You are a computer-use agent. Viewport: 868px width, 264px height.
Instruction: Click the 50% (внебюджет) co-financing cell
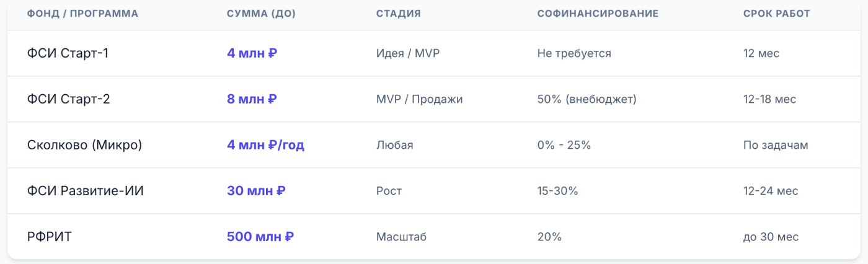(x=587, y=99)
